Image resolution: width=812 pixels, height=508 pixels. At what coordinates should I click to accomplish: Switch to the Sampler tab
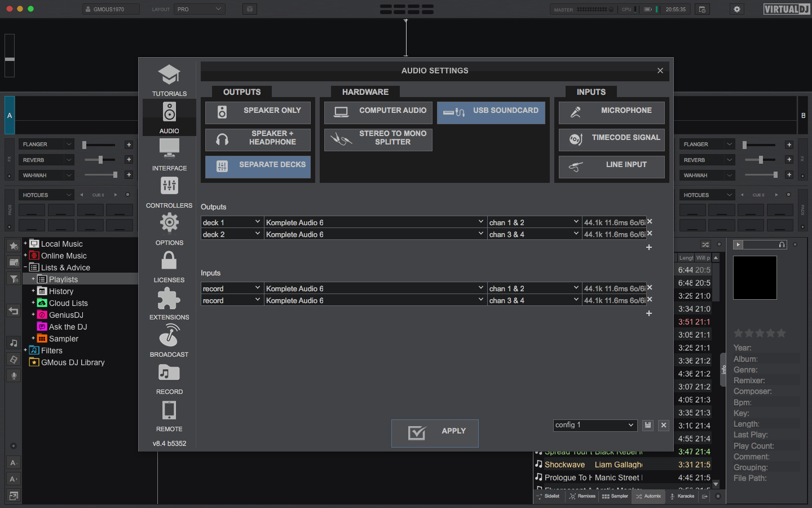(x=615, y=496)
